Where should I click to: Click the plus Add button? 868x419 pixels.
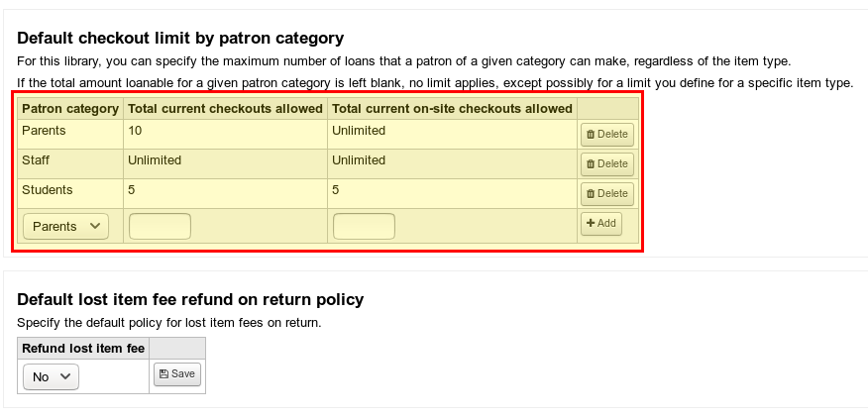pyautogui.click(x=600, y=224)
